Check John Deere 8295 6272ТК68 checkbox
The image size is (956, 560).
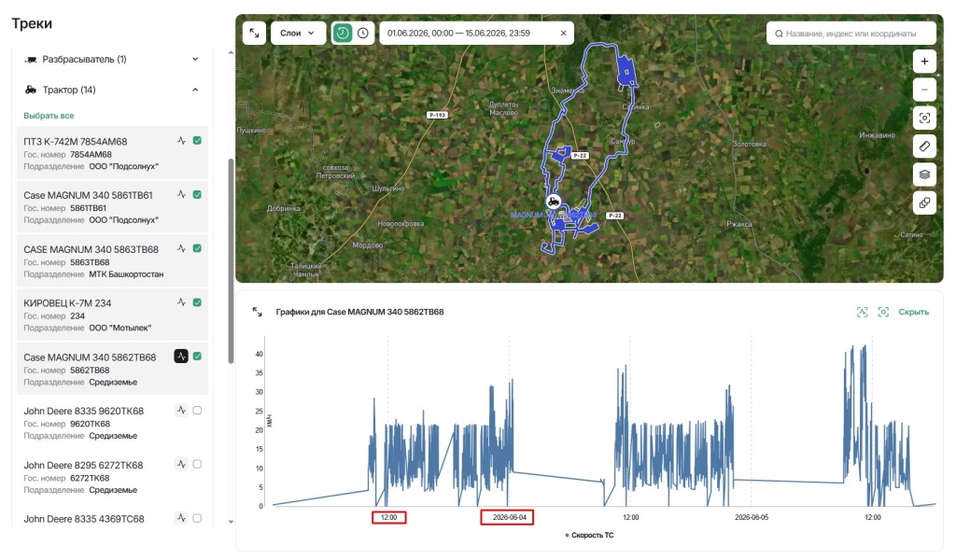click(197, 464)
